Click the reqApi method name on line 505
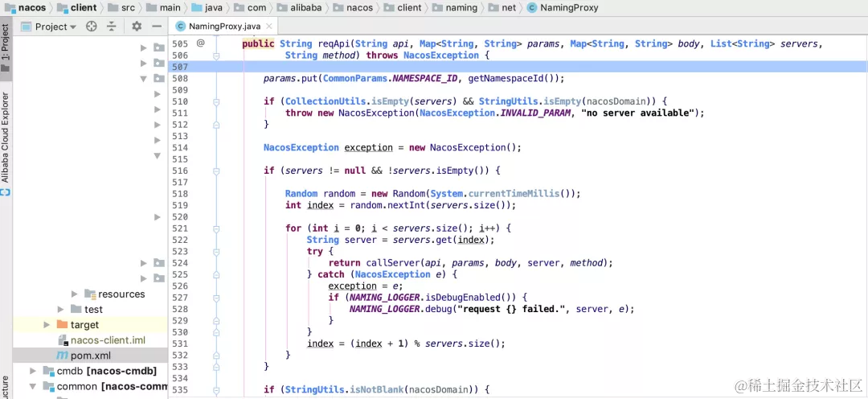This screenshot has width=868, height=399. click(x=334, y=43)
